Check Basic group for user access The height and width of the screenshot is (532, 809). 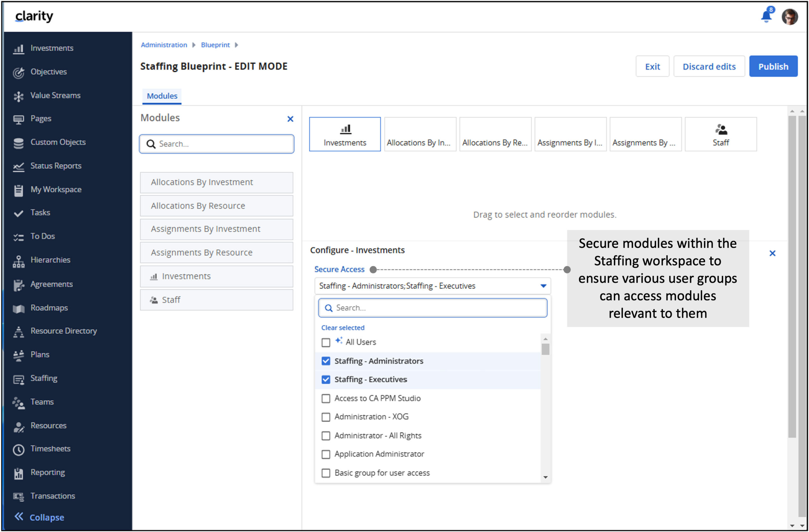[325, 473]
